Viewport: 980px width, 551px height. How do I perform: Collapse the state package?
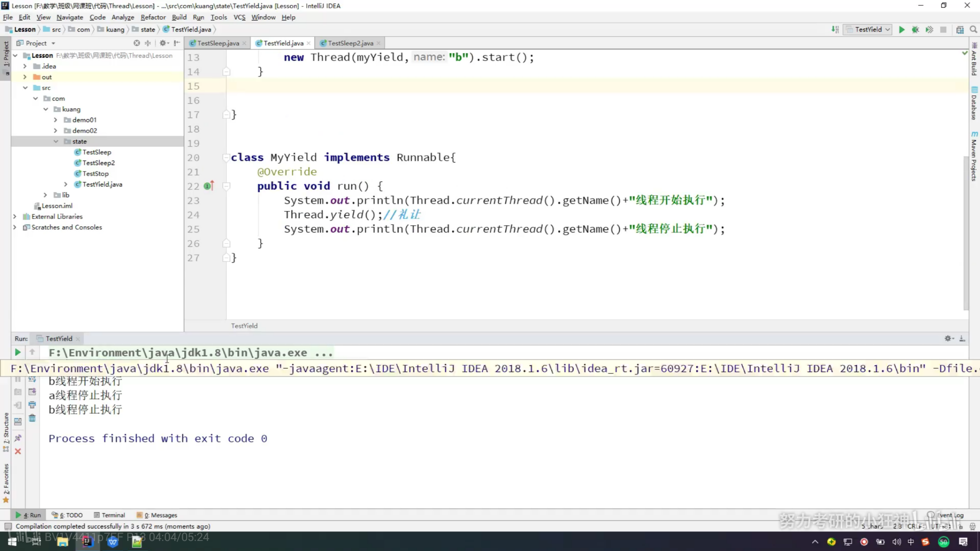click(x=56, y=142)
